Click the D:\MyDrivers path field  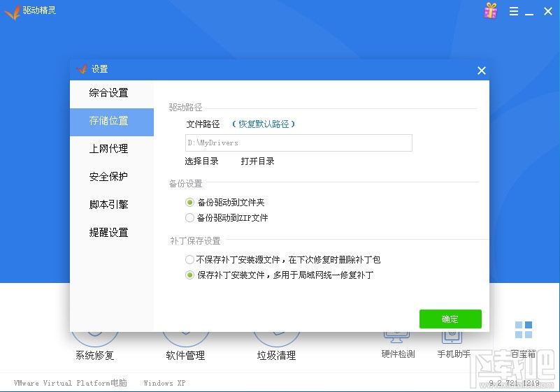coord(299,143)
